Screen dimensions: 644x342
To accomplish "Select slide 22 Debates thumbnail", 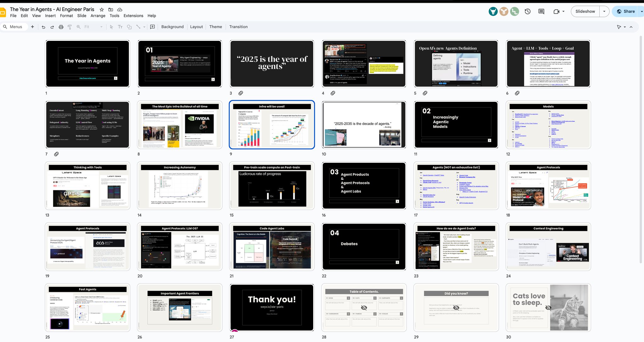I will tap(364, 247).
